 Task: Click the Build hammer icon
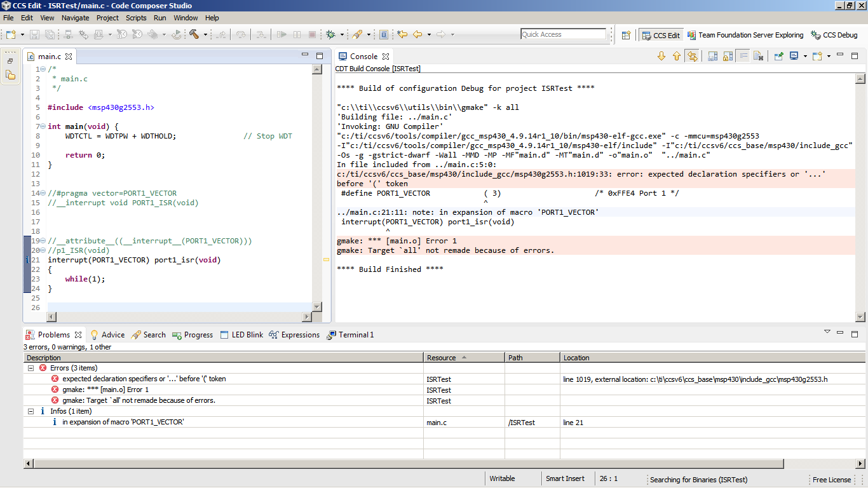[194, 34]
